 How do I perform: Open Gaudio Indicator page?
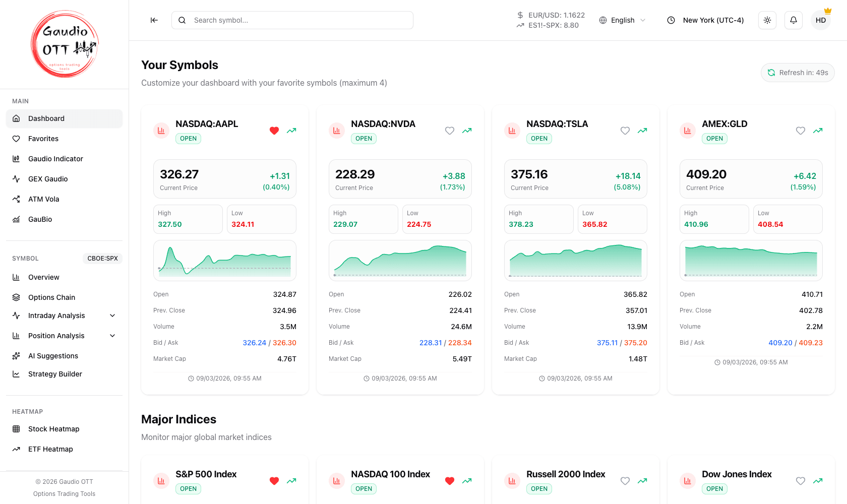65,159
